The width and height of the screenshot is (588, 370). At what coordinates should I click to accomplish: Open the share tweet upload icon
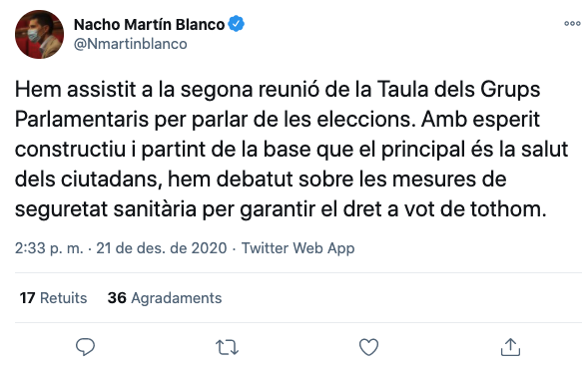(x=510, y=347)
